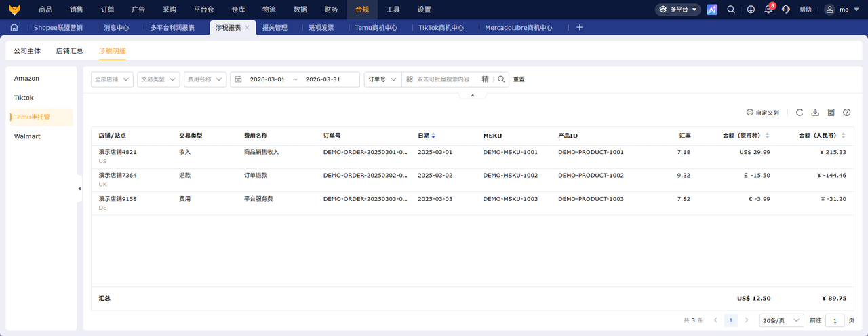Screen dimensions: 868x336
Task: Open the 设置 top menu
Action: tap(424, 10)
